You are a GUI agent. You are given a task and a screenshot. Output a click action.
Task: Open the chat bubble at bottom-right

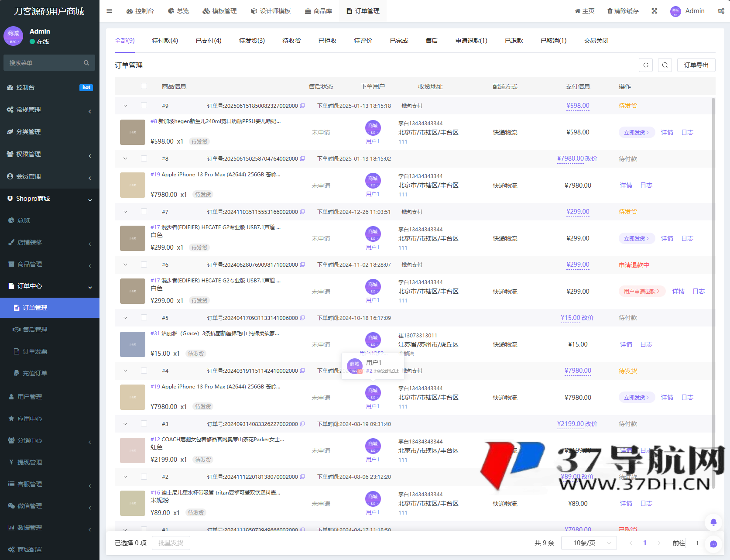tap(714, 544)
